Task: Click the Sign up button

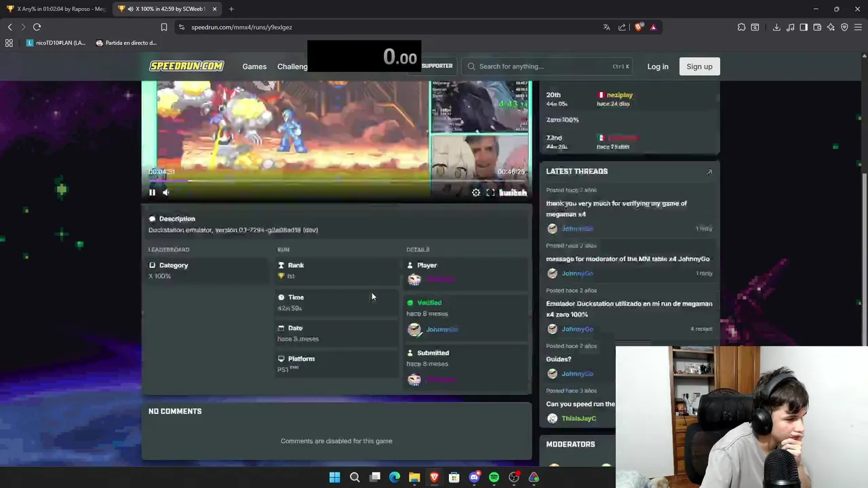Action: [x=699, y=66]
